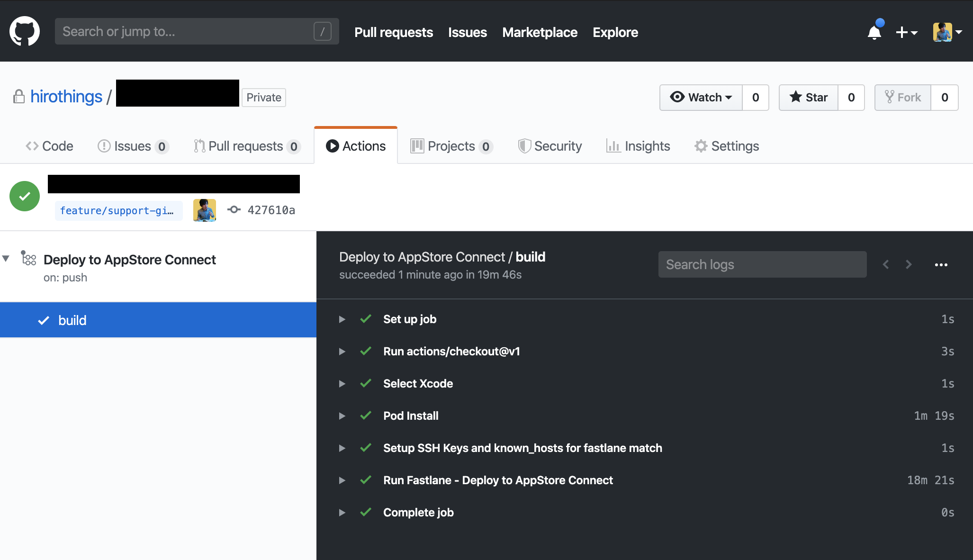Click the commit icon beside 427610a
This screenshot has width=973, height=560.
[x=234, y=209]
